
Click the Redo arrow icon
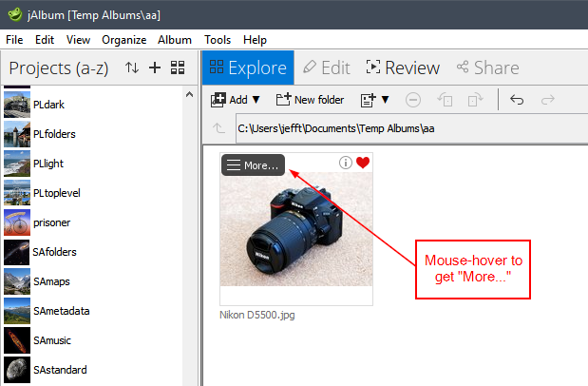pyautogui.click(x=547, y=100)
